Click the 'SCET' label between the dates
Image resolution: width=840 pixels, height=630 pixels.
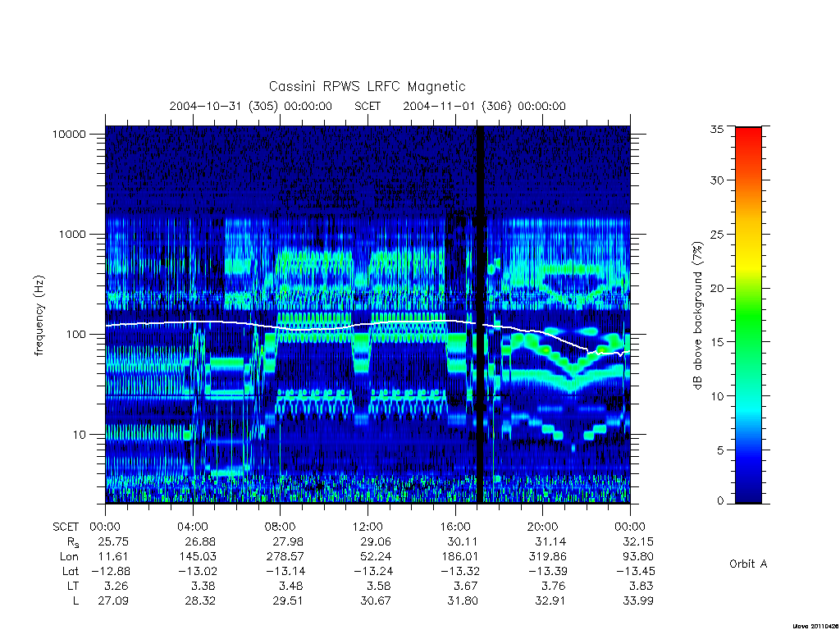click(367, 106)
